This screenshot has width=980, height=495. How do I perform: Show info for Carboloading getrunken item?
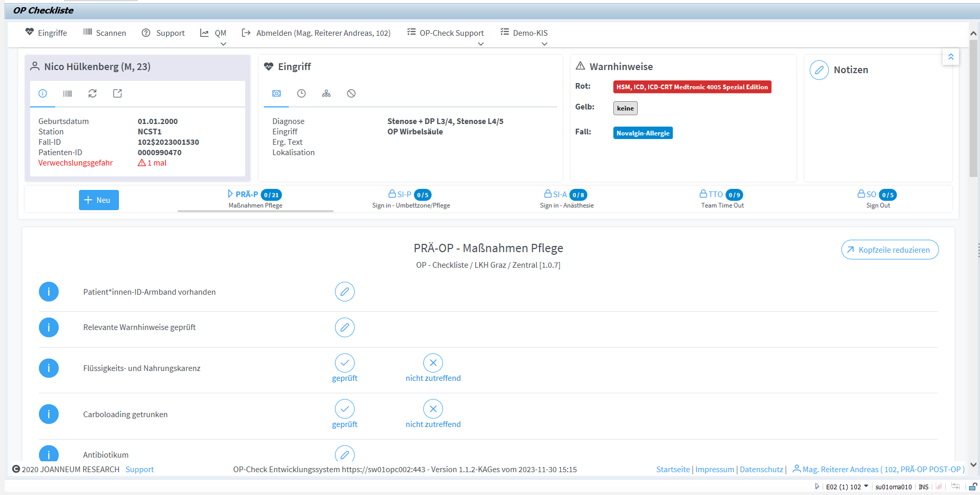pos(49,414)
